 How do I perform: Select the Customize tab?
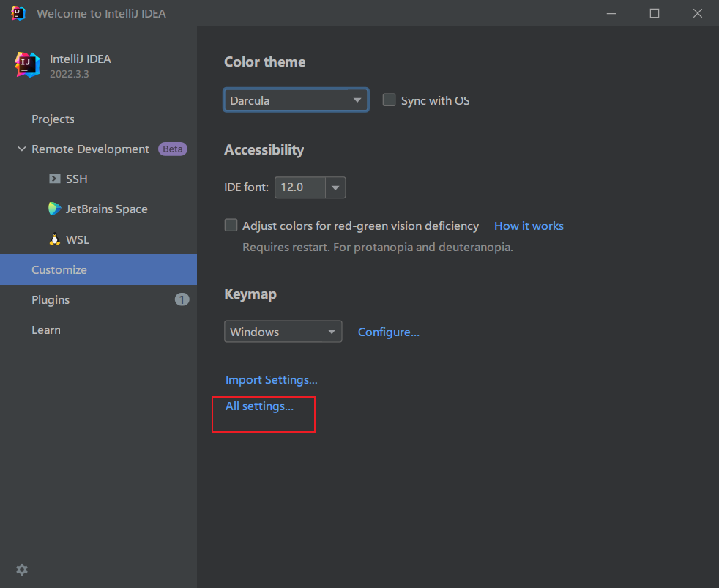(x=99, y=269)
